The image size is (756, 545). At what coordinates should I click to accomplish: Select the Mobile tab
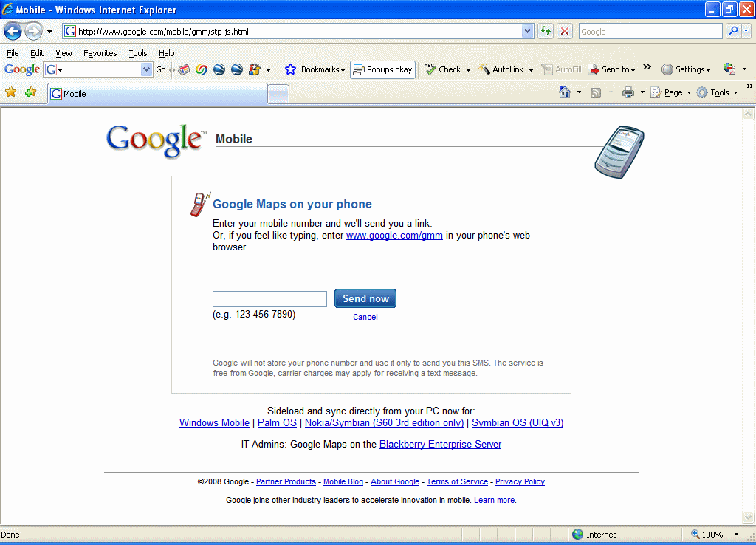coord(157,94)
